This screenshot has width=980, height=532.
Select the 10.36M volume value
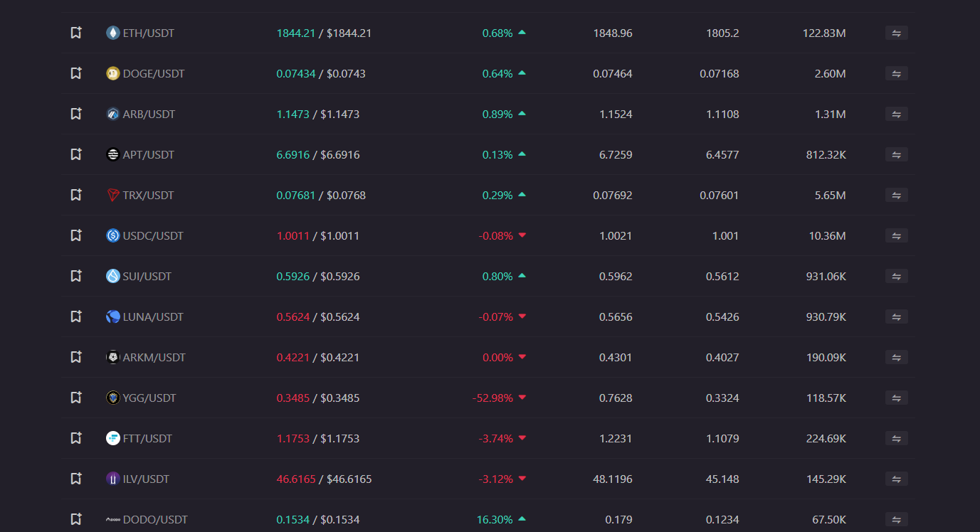click(828, 235)
